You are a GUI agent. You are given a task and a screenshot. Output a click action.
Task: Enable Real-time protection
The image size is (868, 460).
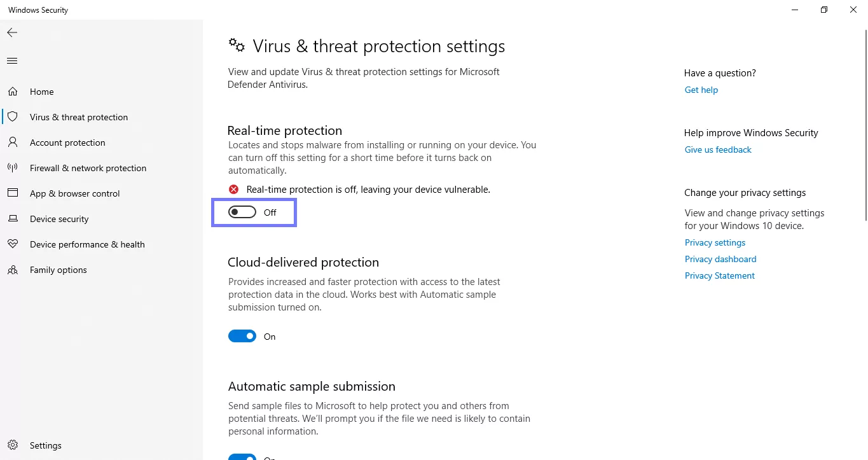pyautogui.click(x=242, y=212)
